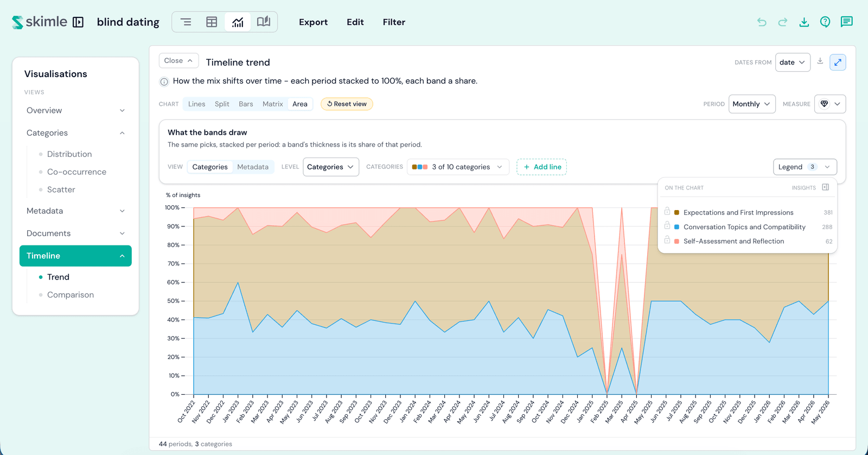The width and height of the screenshot is (868, 455).
Task: Click the skimle logo
Action: (x=40, y=22)
